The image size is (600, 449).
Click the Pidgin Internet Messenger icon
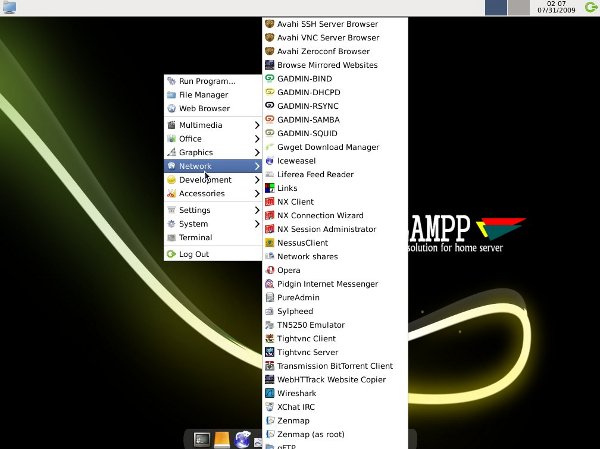click(269, 284)
